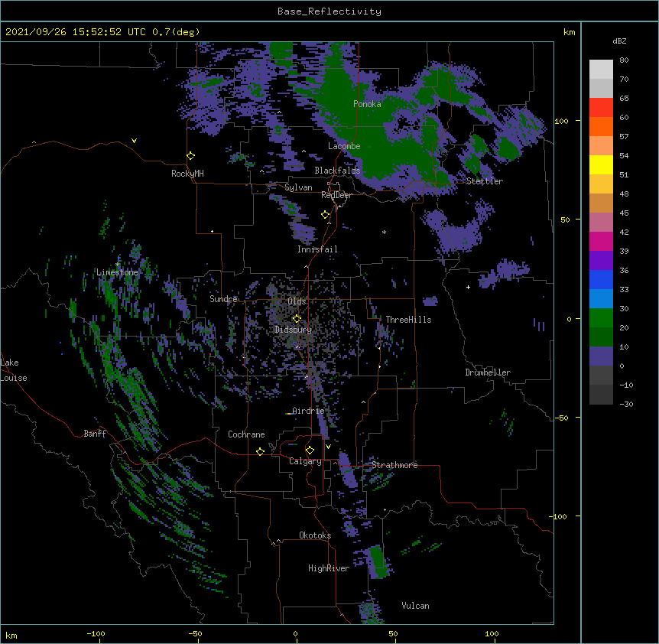Viewport: 659px width, 644px height.
Task: Select the yellow diamond marker east of Cochrane
Action: (x=260, y=451)
